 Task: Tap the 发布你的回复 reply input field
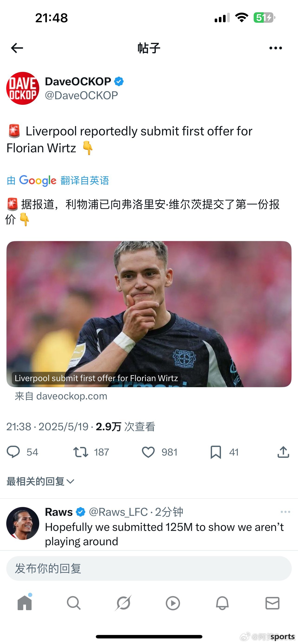click(x=149, y=568)
